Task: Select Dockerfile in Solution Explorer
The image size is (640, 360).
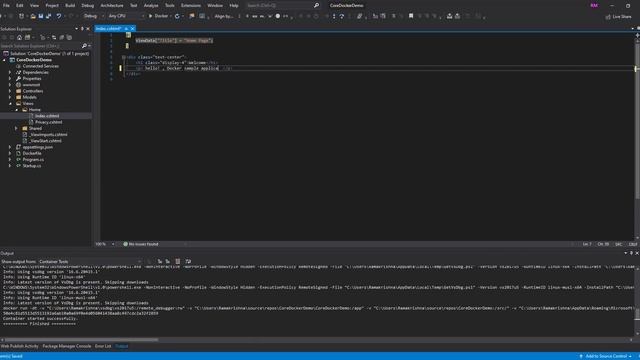Action: point(32,153)
